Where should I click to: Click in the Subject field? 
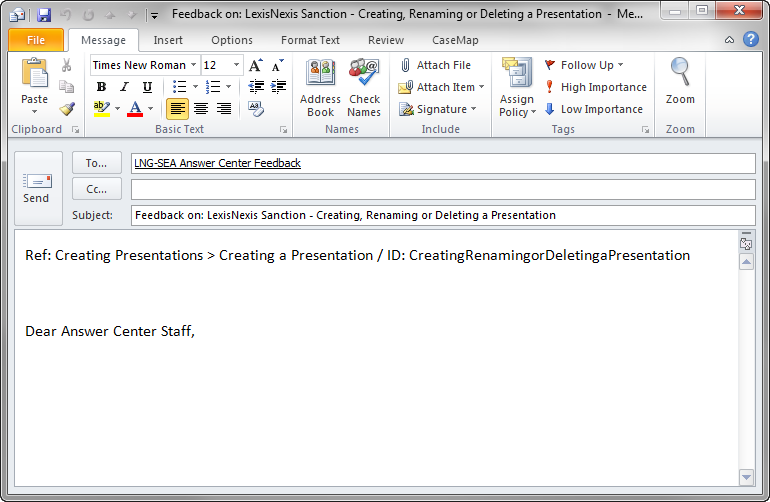tap(443, 215)
